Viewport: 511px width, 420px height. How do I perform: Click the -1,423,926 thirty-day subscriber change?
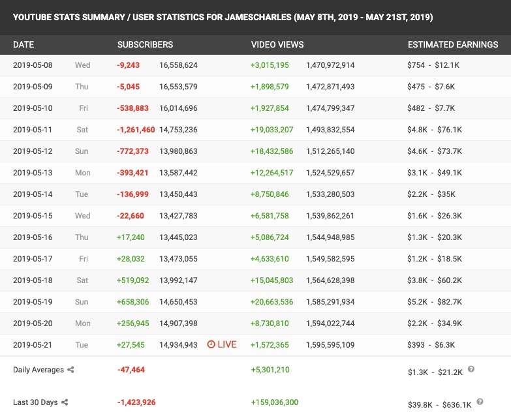click(x=136, y=402)
